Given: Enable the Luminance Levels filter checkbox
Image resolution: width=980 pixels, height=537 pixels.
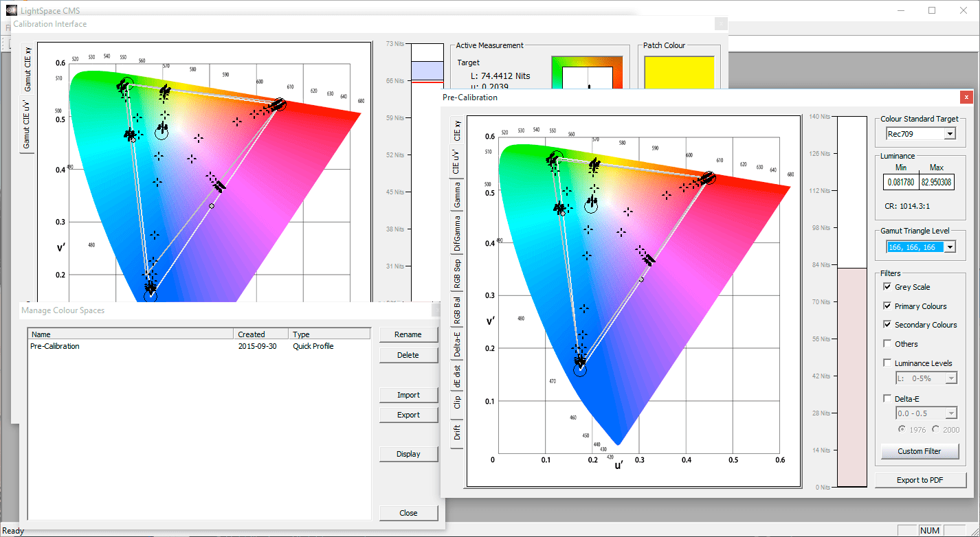Looking at the screenshot, I should pyautogui.click(x=888, y=363).
